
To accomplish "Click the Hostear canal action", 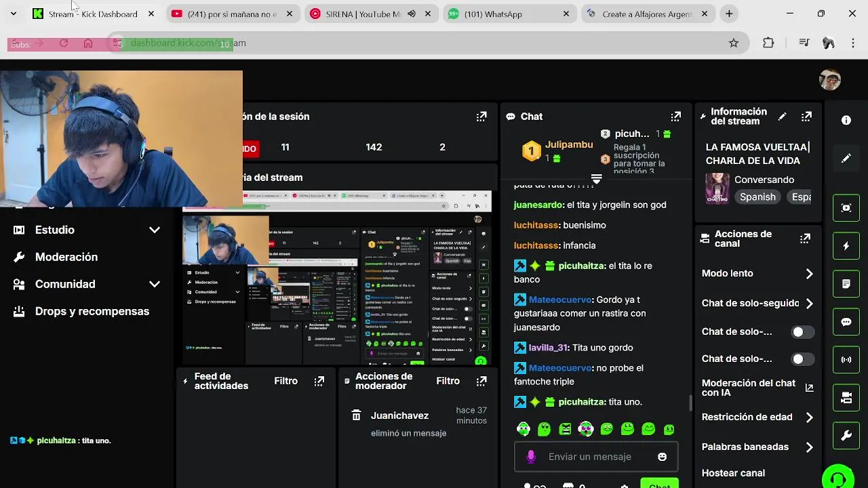I will coord(733,473).
